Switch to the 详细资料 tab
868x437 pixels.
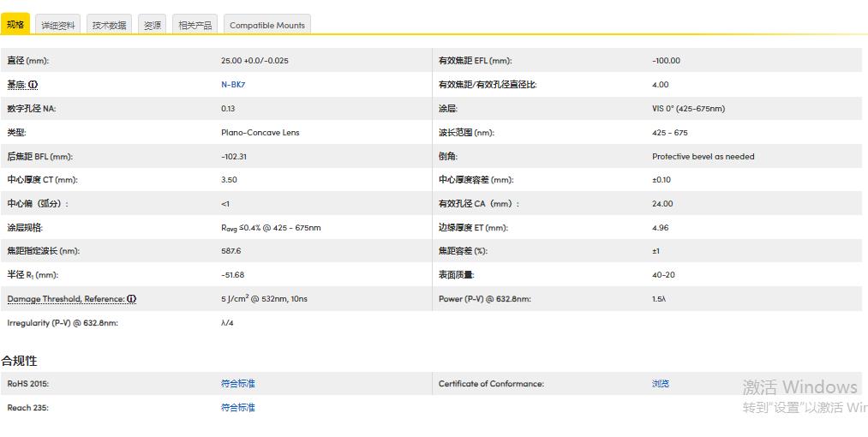click(58, 26)
